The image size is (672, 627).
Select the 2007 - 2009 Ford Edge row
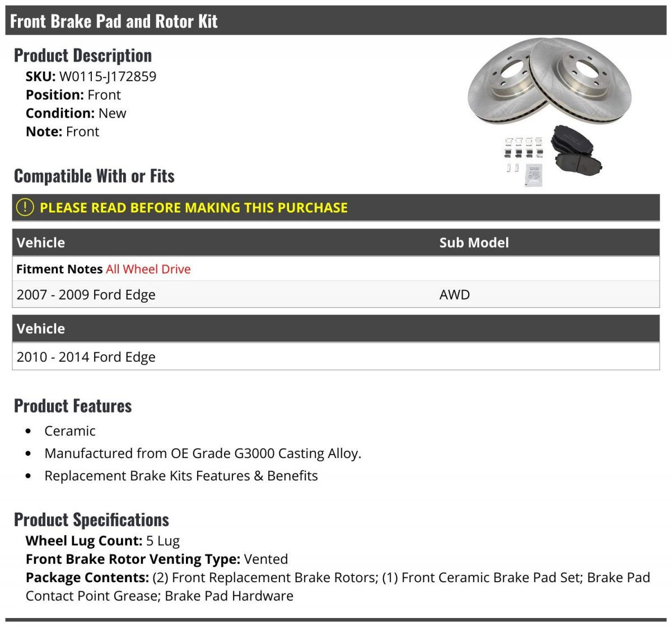86,295
